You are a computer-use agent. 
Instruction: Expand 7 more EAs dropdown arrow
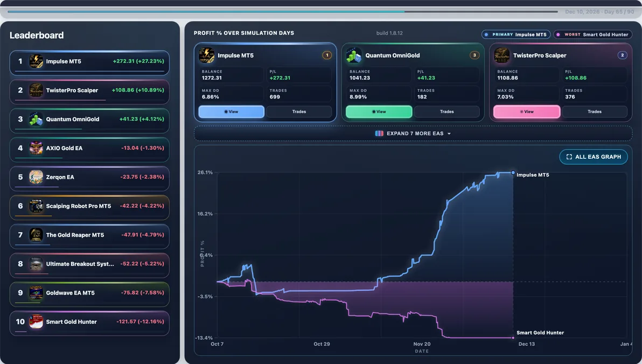tap(449, 134)
